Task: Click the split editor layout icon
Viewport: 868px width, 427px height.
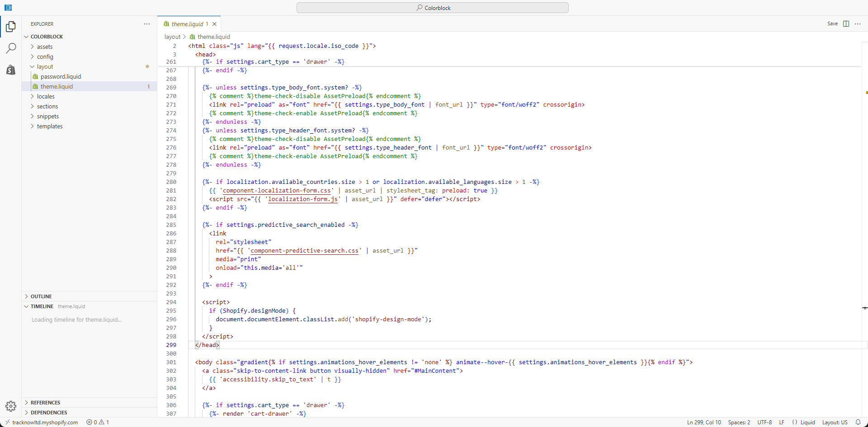Action: (x=846, y=24)
